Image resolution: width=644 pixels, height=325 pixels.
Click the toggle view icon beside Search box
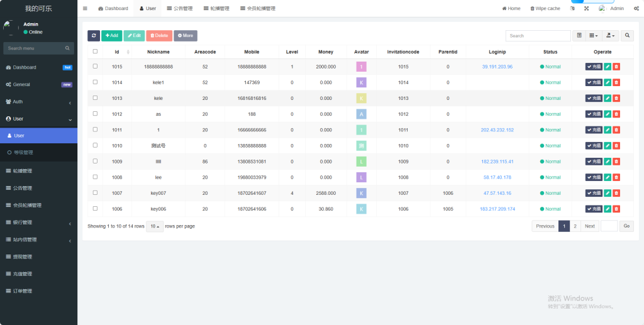[x=579, y=36]
